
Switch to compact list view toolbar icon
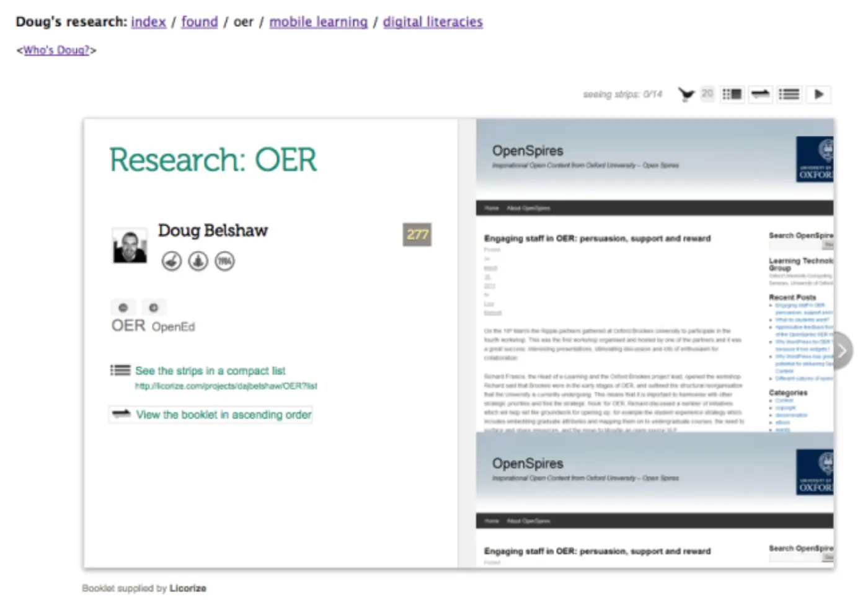click(x=789, y=94)
